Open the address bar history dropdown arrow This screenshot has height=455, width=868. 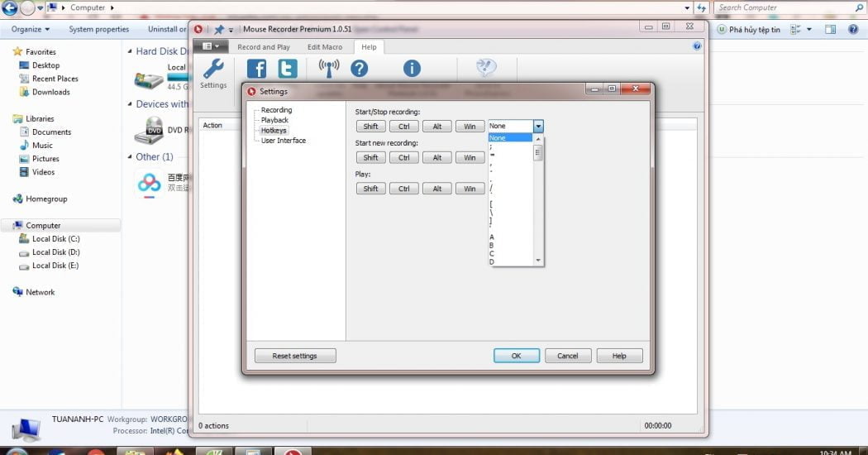pos(687,7)
